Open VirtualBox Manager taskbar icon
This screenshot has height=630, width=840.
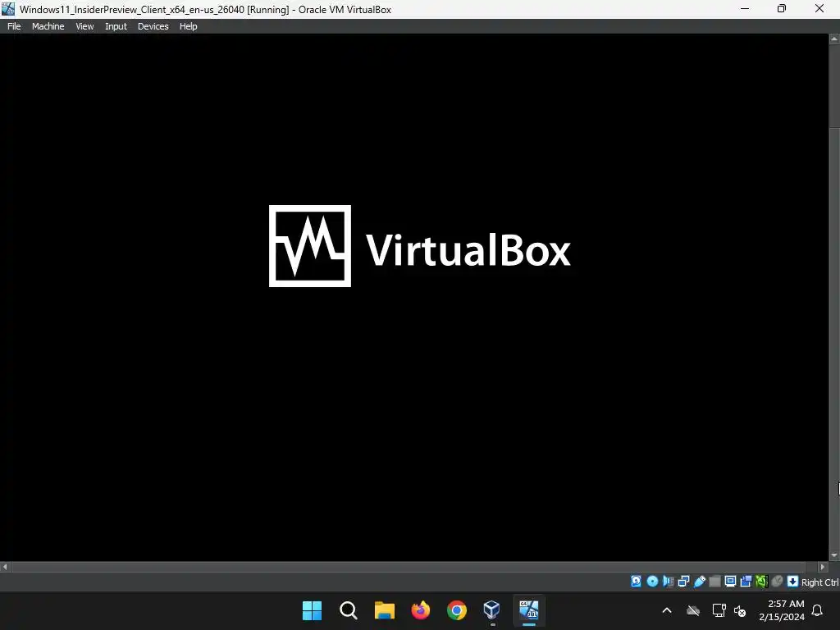(492, 610)
